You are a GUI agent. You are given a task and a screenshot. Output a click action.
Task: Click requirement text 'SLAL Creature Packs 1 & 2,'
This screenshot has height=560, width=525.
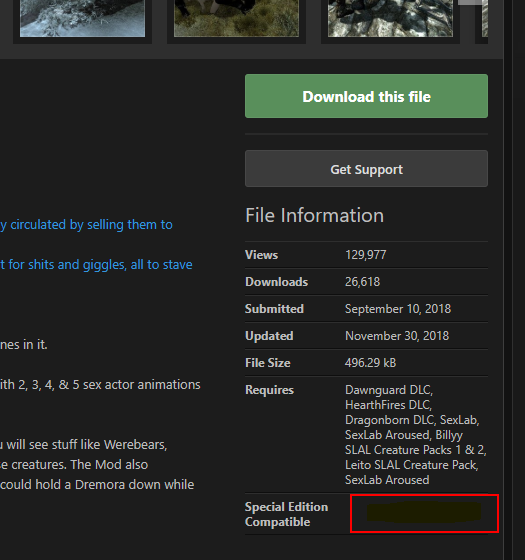[x=416, y=450]
